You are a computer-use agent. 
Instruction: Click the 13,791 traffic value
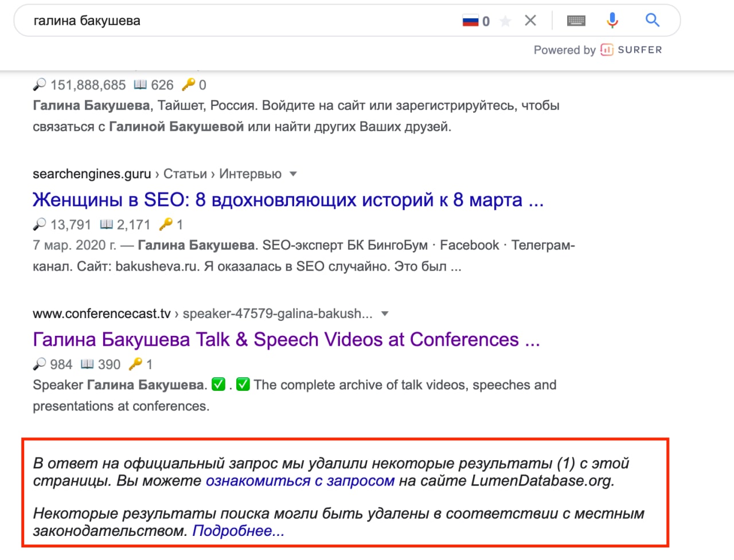click(71, 225)
